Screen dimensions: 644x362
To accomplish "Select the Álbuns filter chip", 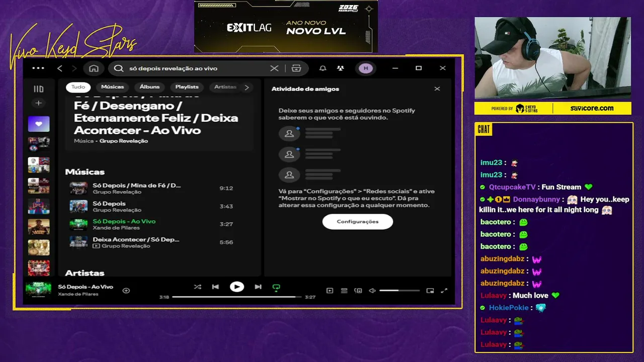I will click(x=149, y=87).
